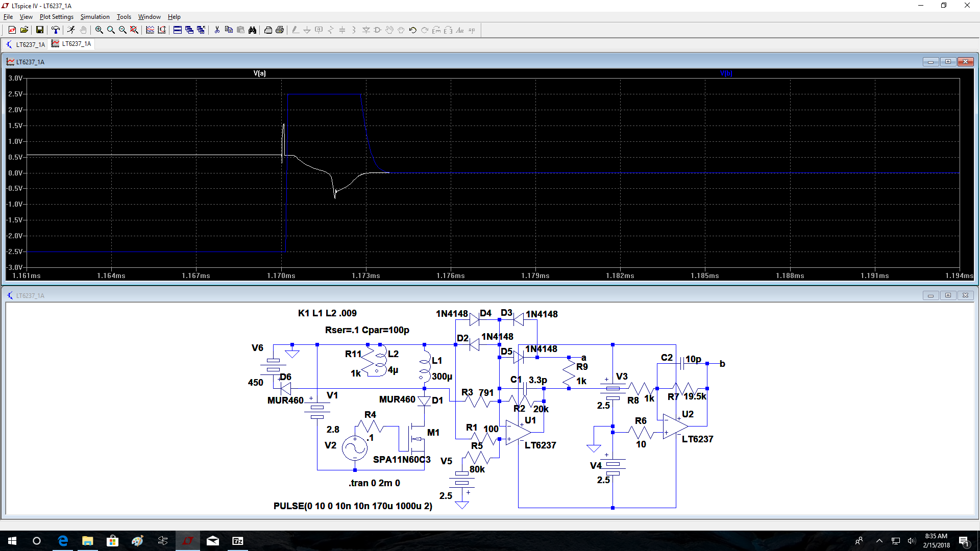This screenshot has height=551, width=980.
Task: Click the Find binoculars icon
Action: click(x=252, y=30)
